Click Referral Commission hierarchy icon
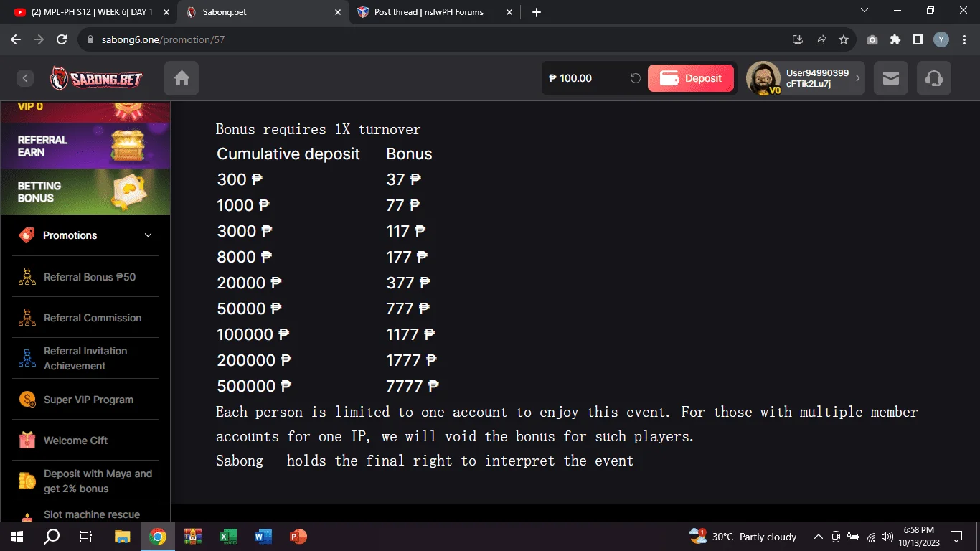980x551 pixels. (27, 318)
